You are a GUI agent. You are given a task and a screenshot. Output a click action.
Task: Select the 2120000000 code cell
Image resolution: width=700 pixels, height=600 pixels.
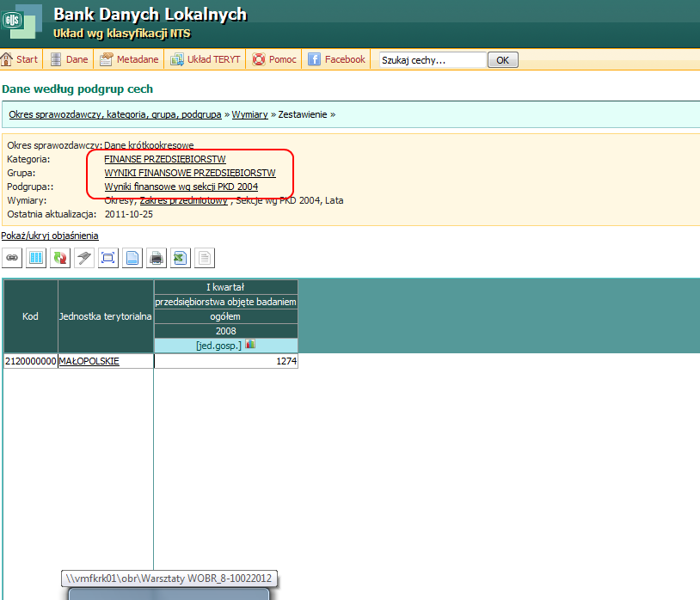click(31, 361)
